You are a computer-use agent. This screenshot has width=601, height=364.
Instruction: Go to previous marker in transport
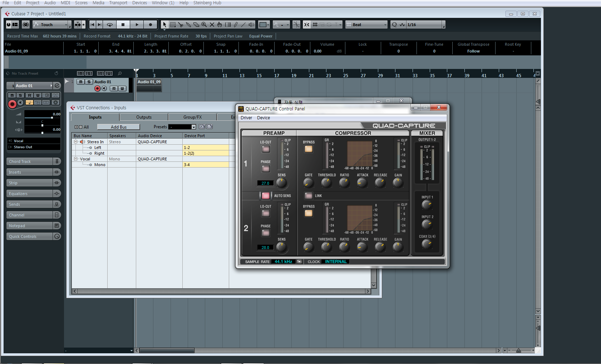click(x=93, y=25)
